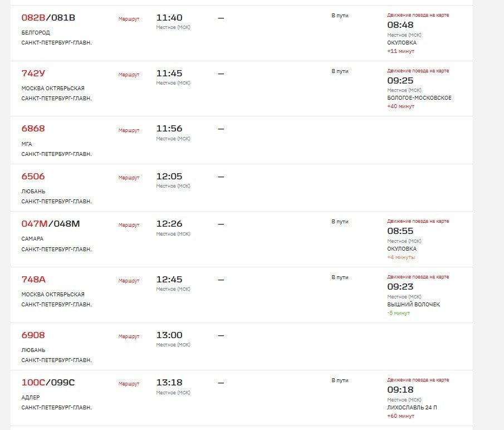The height and width of the screenshot is (430, 504).
Task: Show Маршрут for train 748А
Action: (129, 281)
